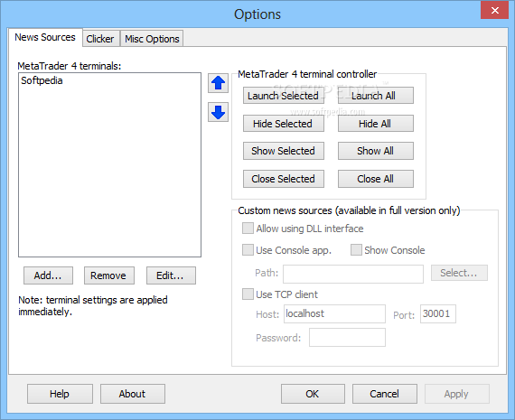Click Show Selected button

click(x=284, y=151)
